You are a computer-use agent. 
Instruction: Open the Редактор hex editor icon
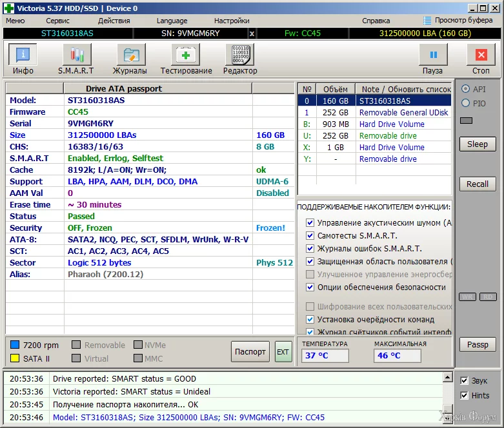[239, 55]
